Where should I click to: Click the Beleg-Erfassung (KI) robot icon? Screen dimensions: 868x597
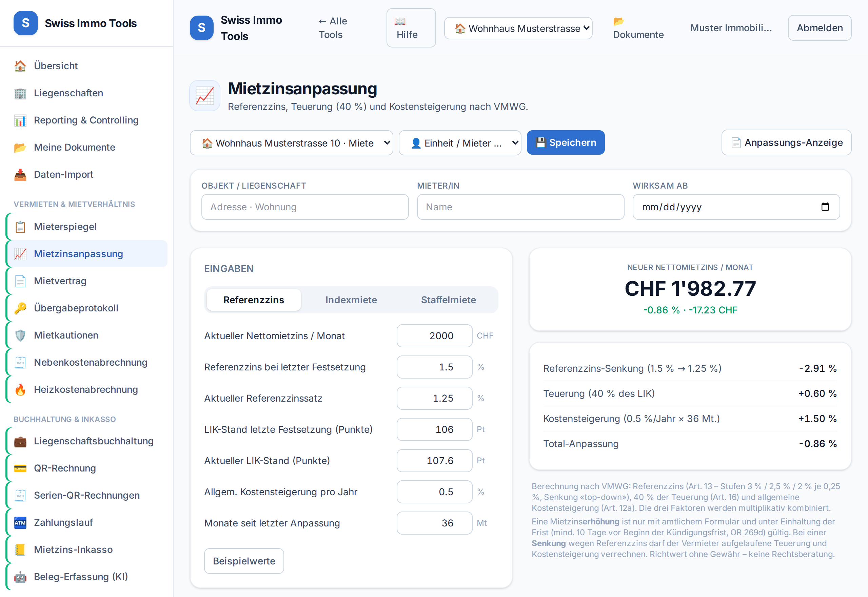pos(20,577)
